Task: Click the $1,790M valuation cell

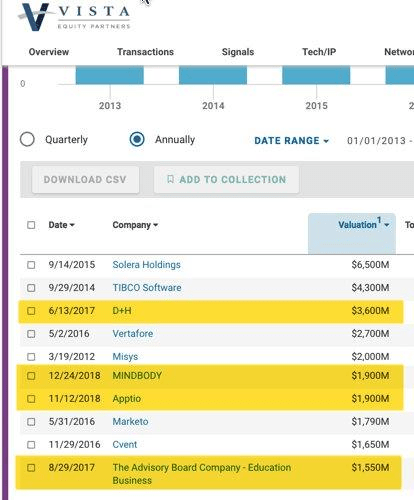Action: (x=370, y=422)
